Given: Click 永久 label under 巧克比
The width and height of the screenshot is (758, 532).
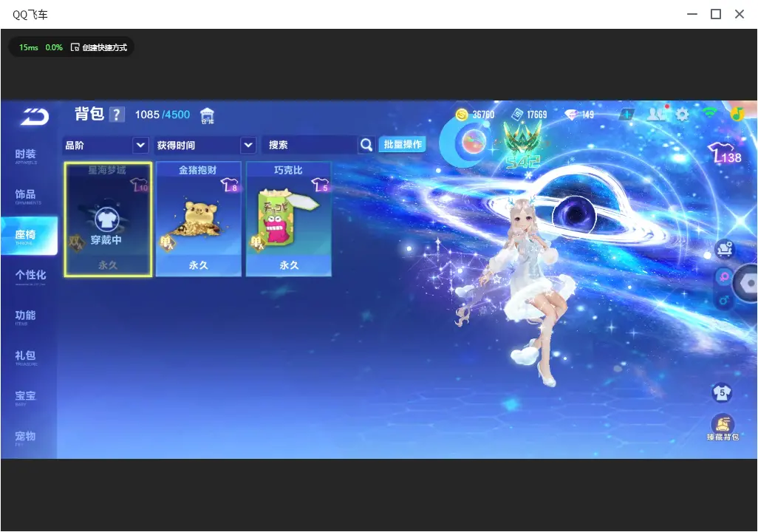Looking at the screenshot, I should [289, 265].
